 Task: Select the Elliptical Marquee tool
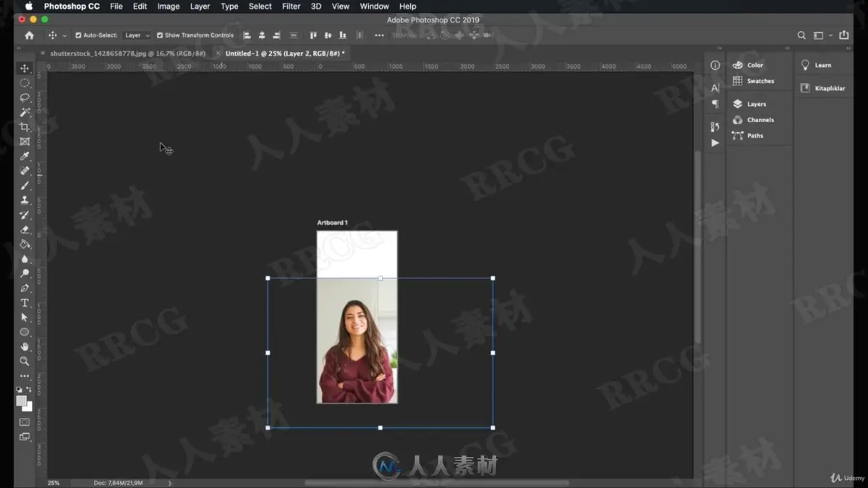(25, 83)
